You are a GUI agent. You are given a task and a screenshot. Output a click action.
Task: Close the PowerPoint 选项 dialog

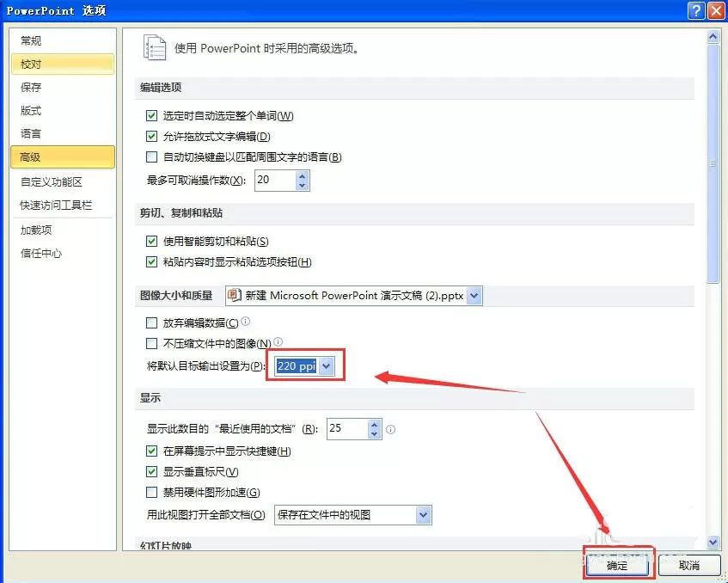pyautogui.click(x=716, y=10)
